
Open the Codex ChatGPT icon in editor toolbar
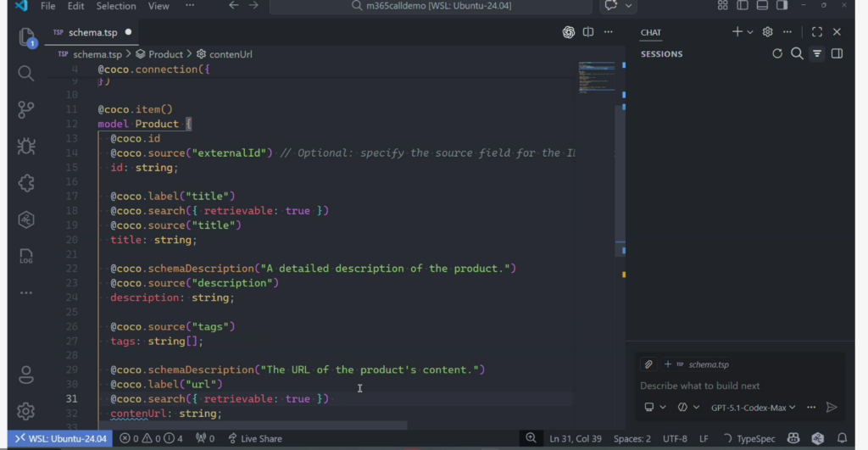click(569, 32)
